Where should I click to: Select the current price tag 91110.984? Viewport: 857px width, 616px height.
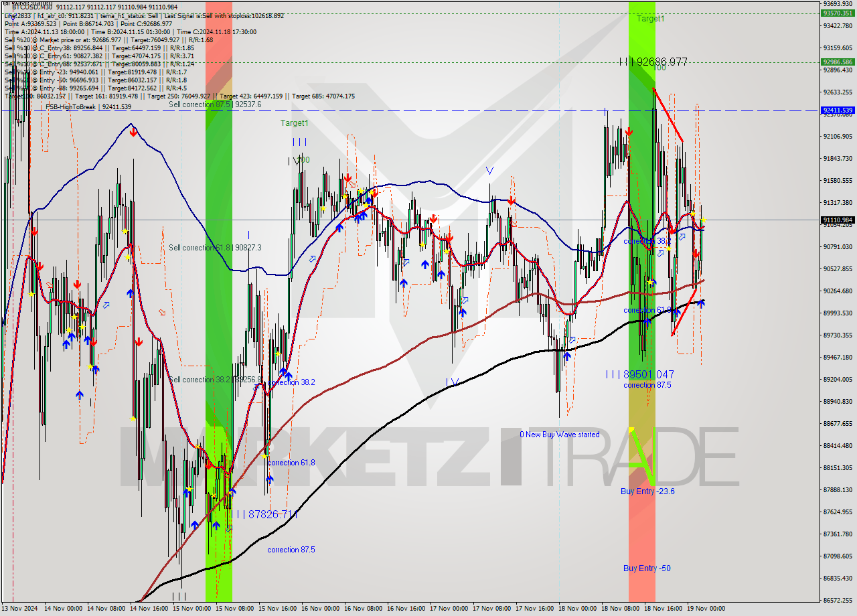(x=838, y=220)
